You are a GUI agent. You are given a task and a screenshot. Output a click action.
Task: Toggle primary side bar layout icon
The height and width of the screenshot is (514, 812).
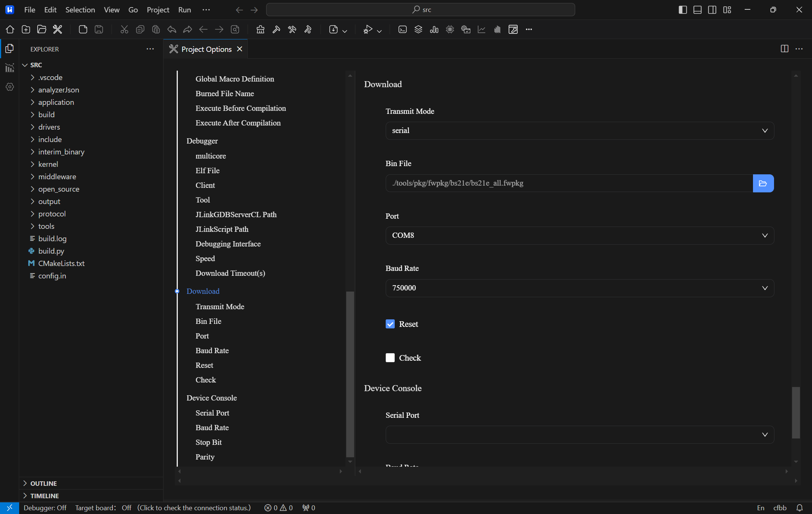pos(683,10)
